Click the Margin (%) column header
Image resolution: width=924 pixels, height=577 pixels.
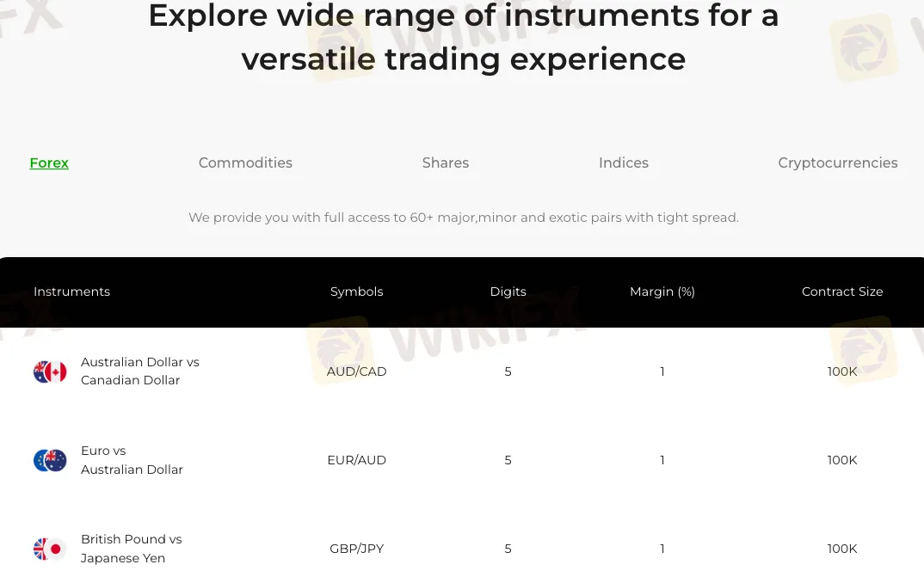click(x=662, y=292)
